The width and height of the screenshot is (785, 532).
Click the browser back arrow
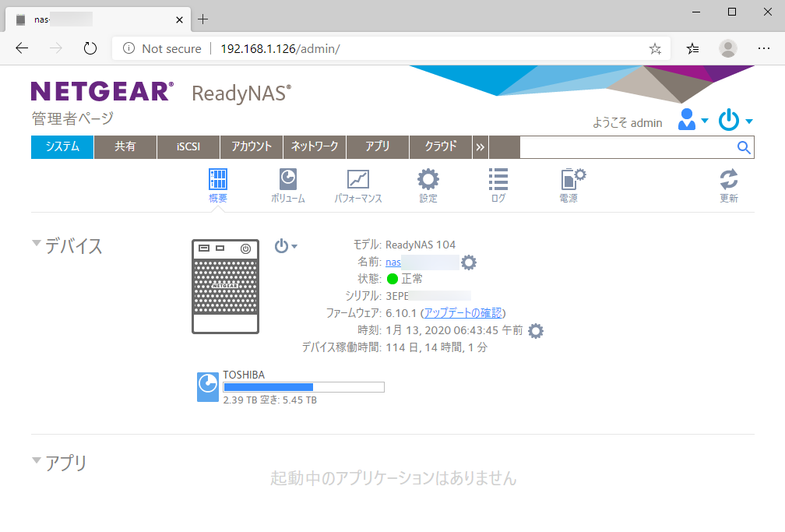(22, 48)
